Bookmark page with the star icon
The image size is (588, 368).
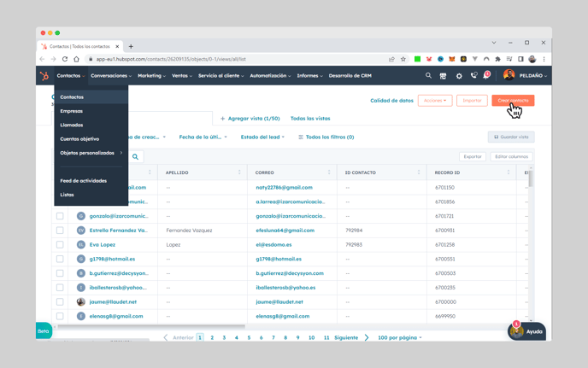tap(403, 59)
